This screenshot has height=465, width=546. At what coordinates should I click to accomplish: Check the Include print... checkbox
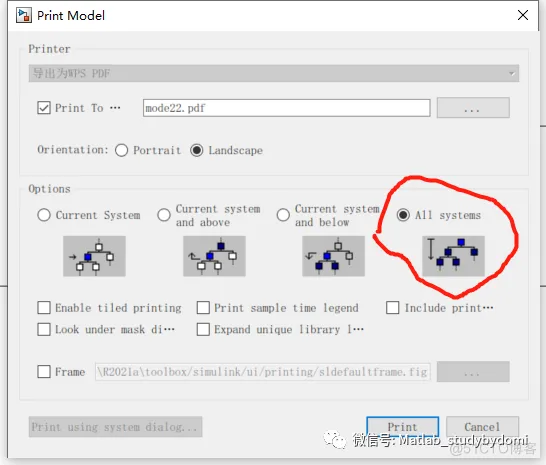[x=392, y=308]
